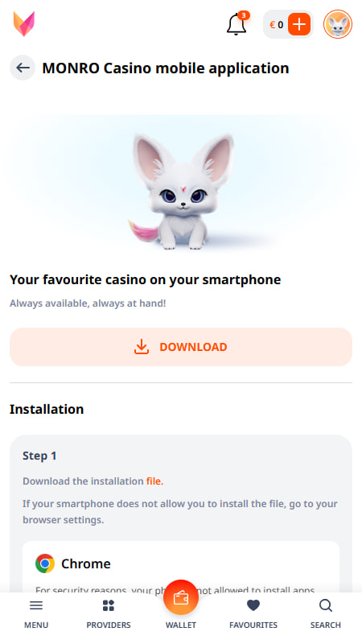Open the fox avatar profile picture
362x644 pixels.
click(338, 25)
